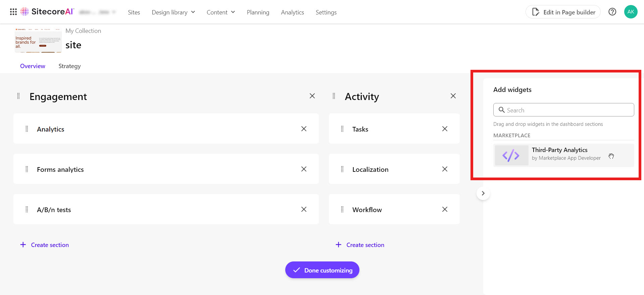Viewport: 644px width, 295px height.
Task: Remove the A/B/n tests widget
Action: click(304, 209)
